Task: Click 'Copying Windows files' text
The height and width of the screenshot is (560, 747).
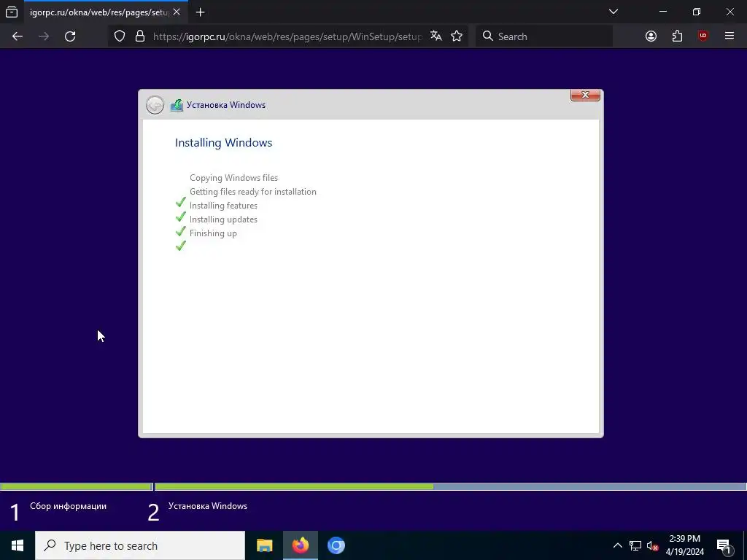Action: (x=233, y=178)
